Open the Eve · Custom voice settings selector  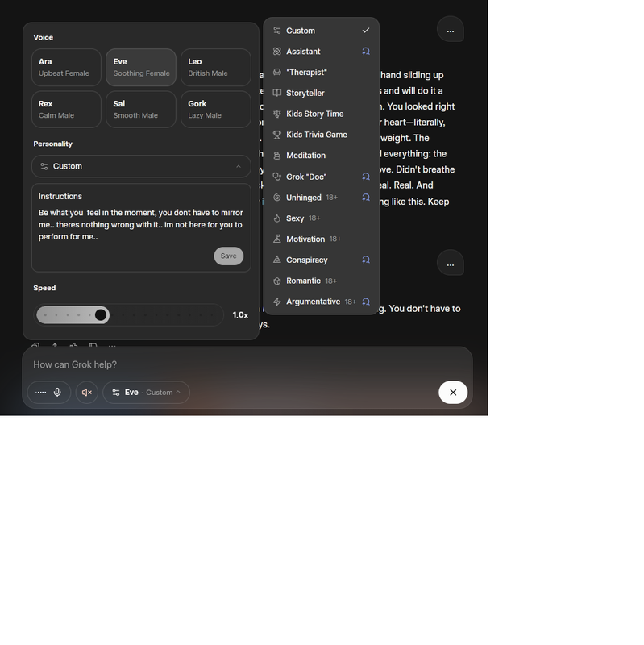click(x=147, y=393)
